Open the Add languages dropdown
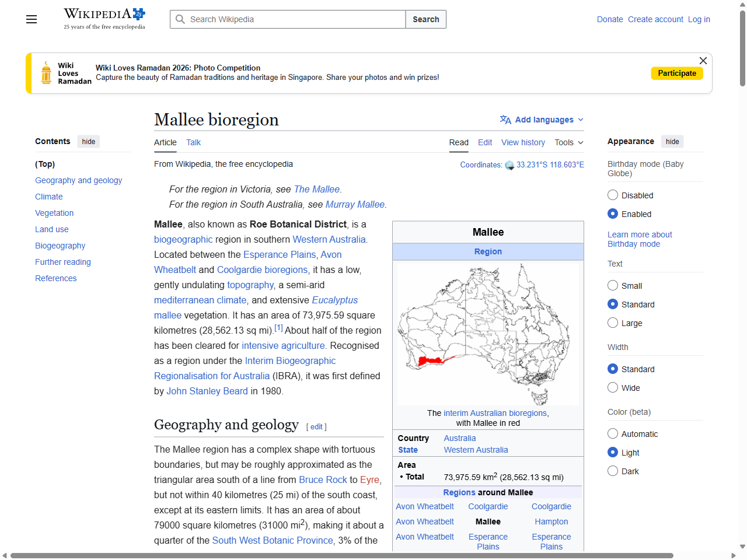Image resolution: width=747 pixels, height=560 pixels. tap(542, 120)
